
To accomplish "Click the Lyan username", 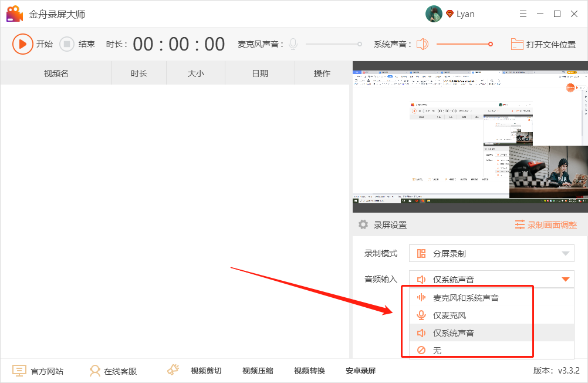I will (x=465, y=14).
